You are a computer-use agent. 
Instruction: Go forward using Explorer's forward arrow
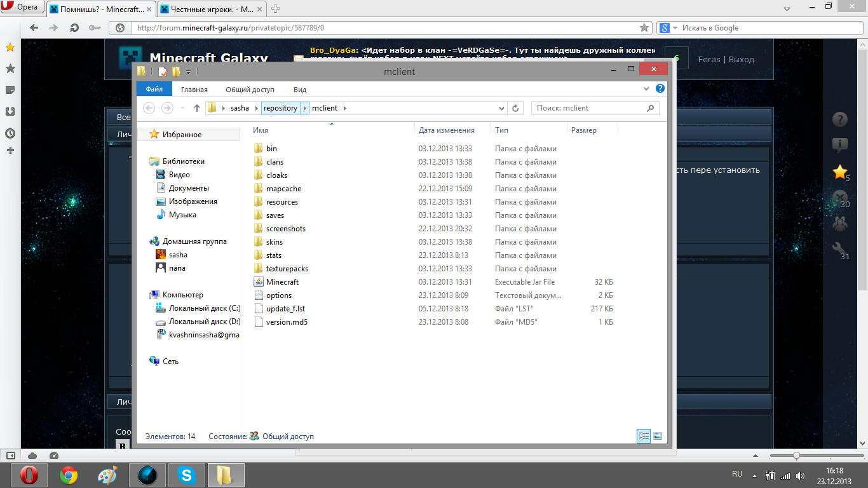(167, 108)
